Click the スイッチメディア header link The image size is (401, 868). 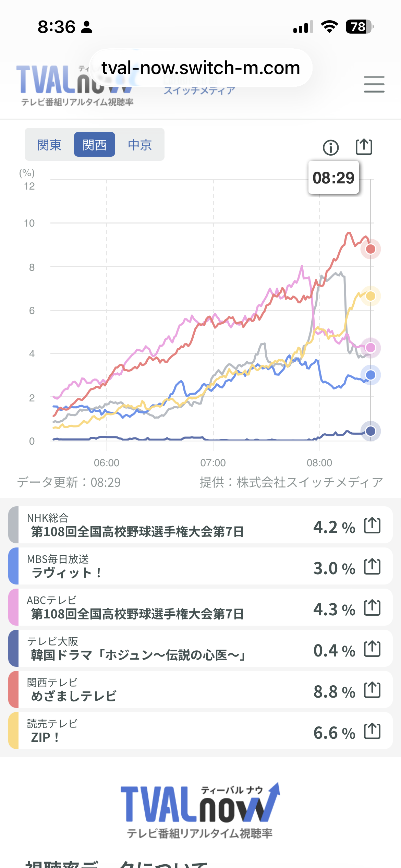[x=199, y=91]
